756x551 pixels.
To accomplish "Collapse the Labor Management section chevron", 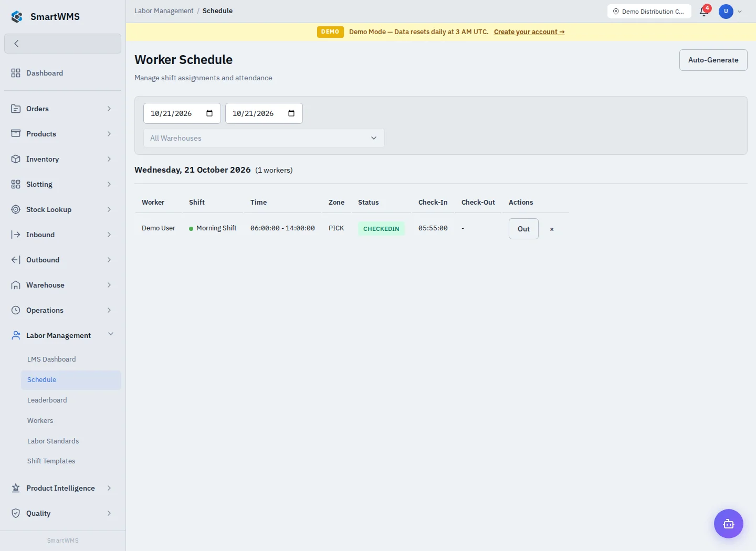I will pos(111,334).
